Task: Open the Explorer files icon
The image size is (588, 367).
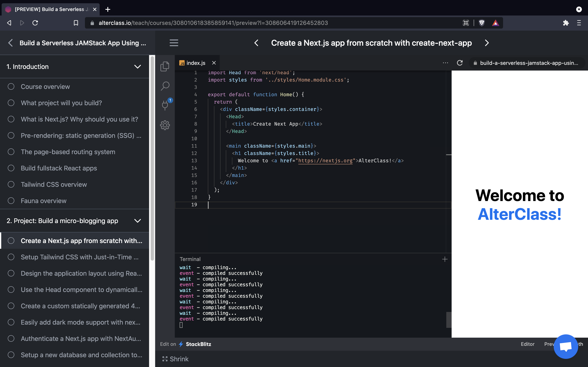Action: click(x=165, y=66)
